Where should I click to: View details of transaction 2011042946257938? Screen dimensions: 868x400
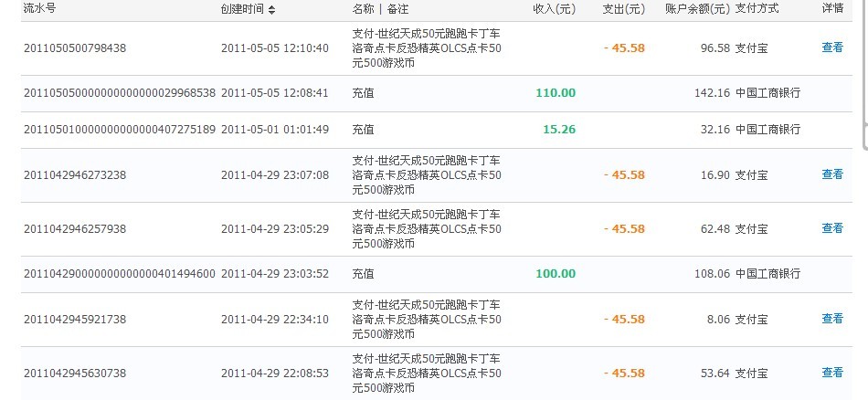[x=832, y=228]
